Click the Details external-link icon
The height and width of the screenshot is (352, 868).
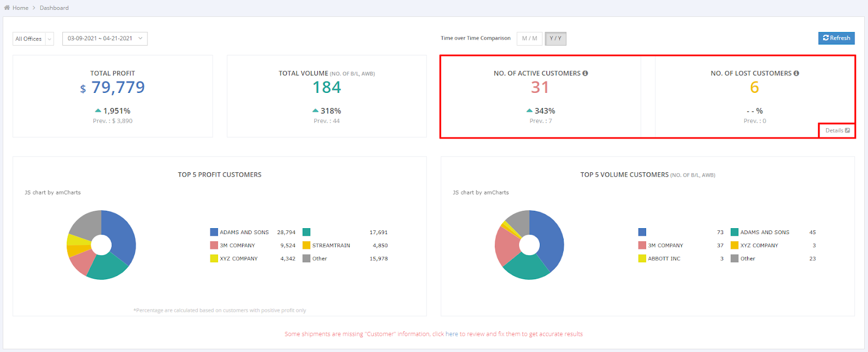pyautogui.click(x=847, y=130)
